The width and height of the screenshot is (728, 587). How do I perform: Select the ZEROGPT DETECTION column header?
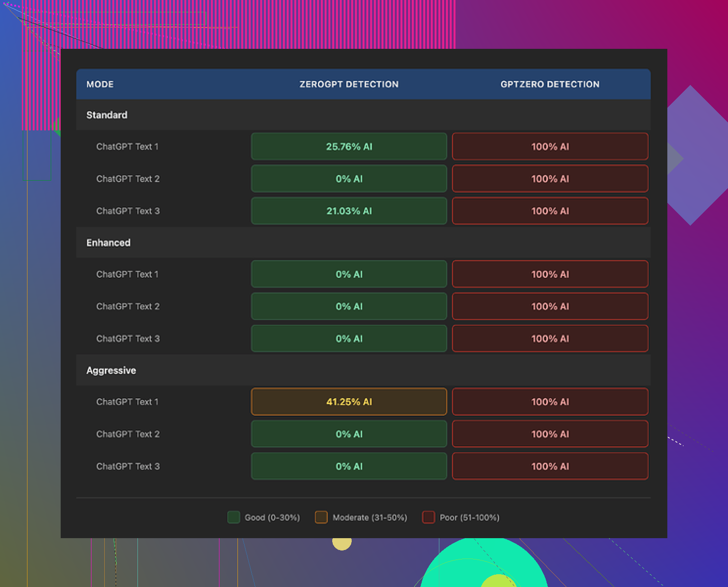pyautogui.click(x=349, y=84)
